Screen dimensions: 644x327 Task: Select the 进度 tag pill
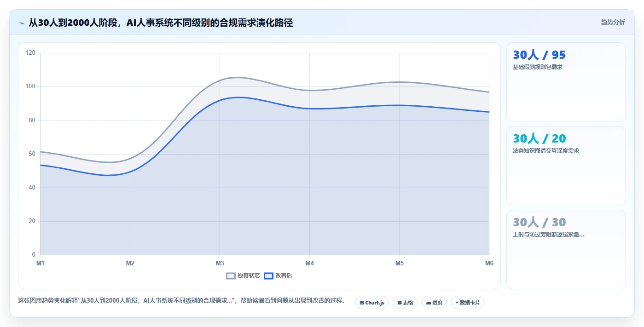[x=434, y=303]
